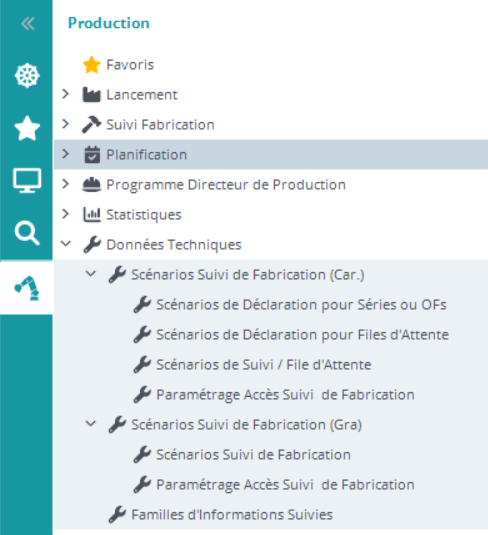Image resolution: width=488 pixels, height=535 pixels.
Task: Click the factory icon beside Lancement
Action: pyautogui.click(x=91, y=95)
